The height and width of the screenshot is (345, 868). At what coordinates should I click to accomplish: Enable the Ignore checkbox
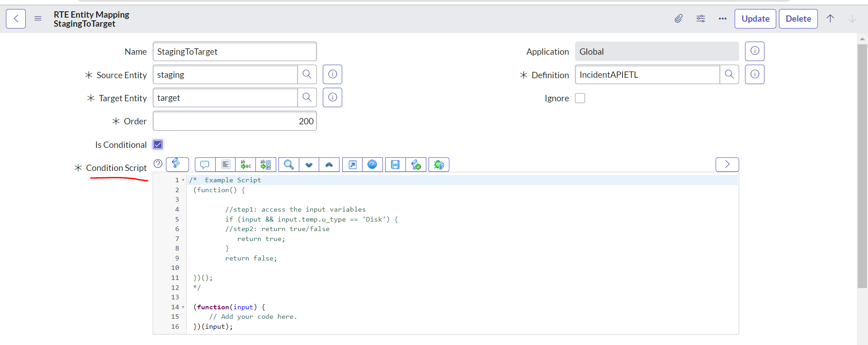click(x=580, y=98)
